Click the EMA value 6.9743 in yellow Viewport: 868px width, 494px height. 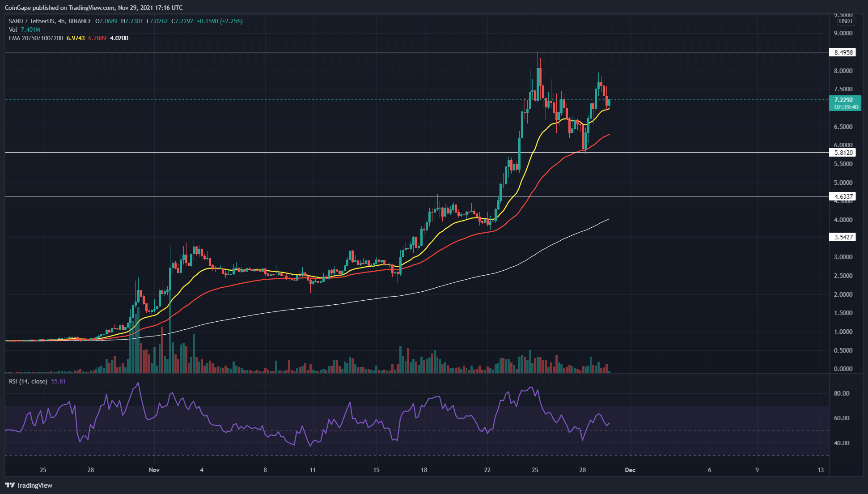pos(76,38)
